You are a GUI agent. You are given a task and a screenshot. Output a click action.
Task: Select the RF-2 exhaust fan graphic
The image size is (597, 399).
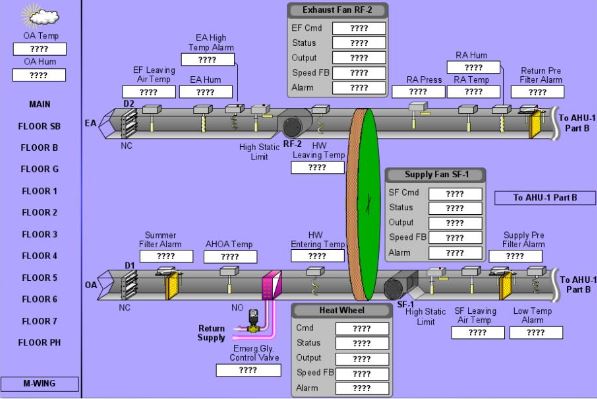tap(294, 123)
